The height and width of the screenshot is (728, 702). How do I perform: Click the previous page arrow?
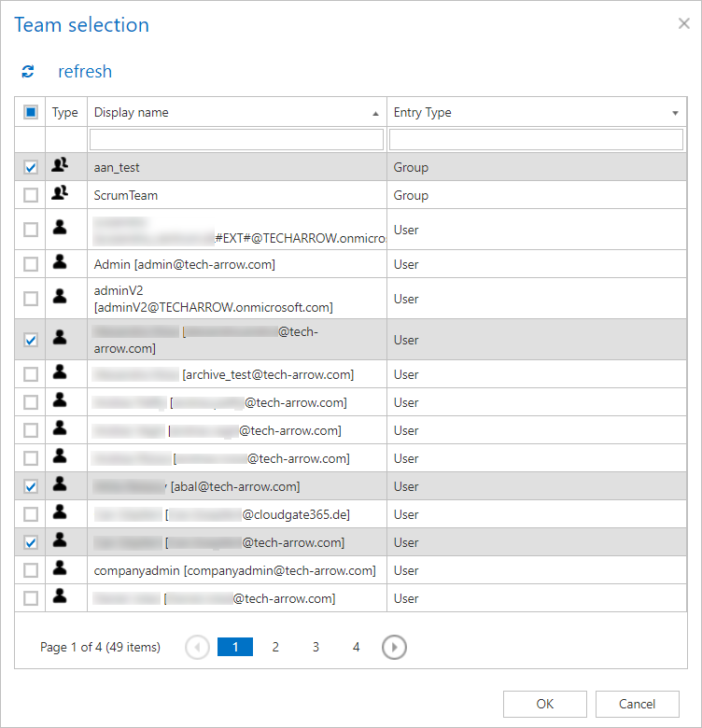point(197,647)
